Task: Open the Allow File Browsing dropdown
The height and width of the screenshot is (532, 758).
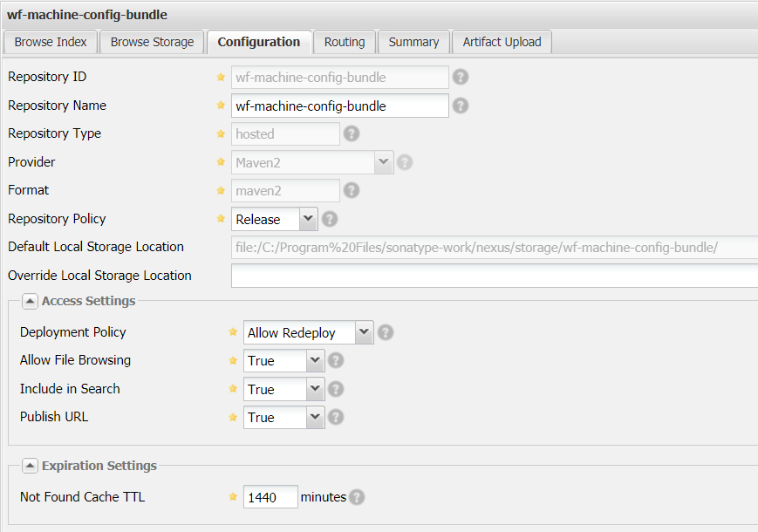Action: click(315, 360)
